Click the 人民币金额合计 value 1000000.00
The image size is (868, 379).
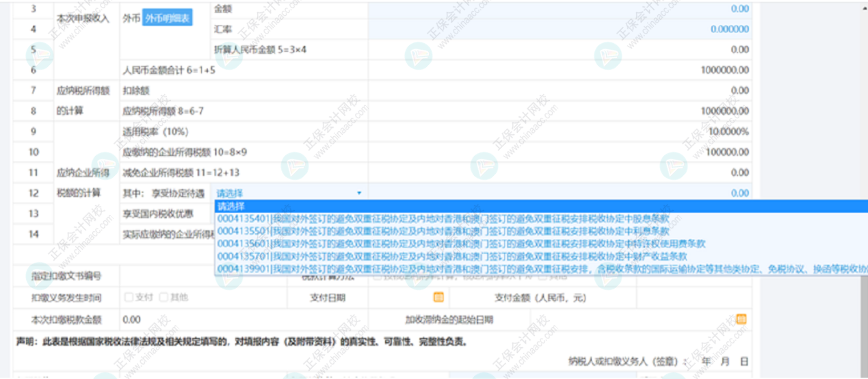[724, 70]
